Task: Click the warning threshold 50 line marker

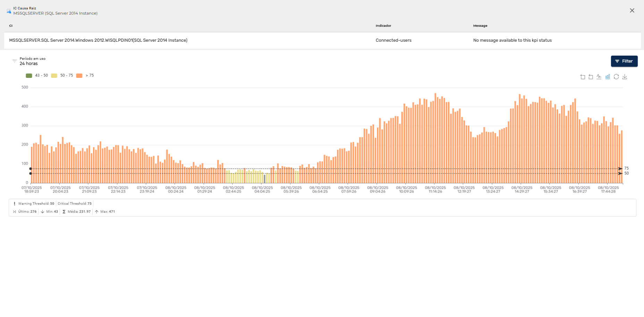Action: click(620, 173)
